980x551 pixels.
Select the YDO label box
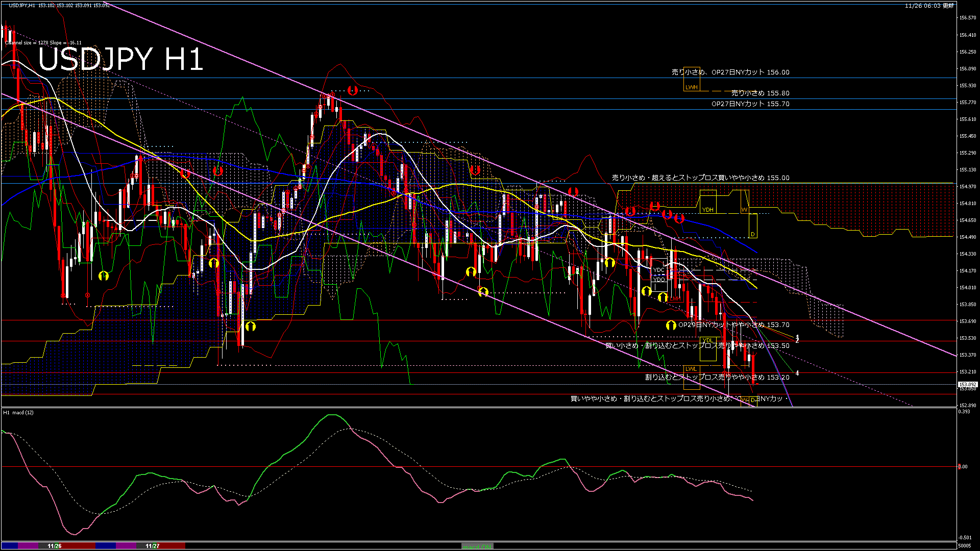pos(659,280)
